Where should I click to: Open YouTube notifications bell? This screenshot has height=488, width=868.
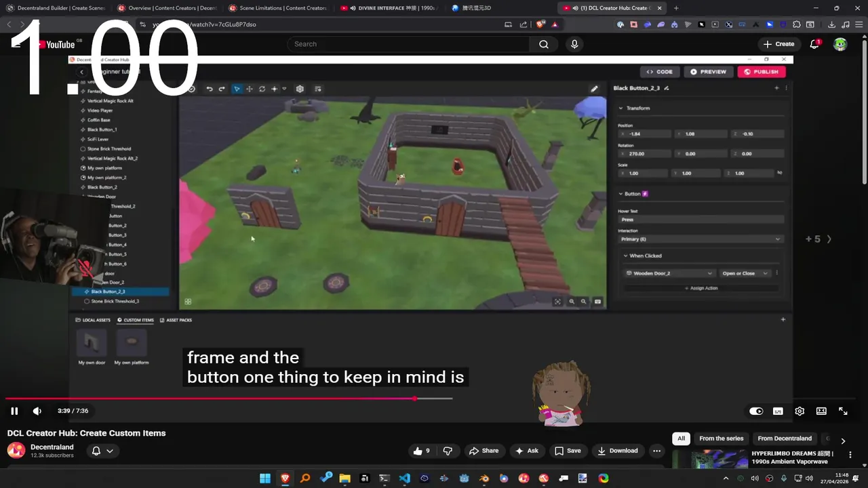tap(814, 44)
